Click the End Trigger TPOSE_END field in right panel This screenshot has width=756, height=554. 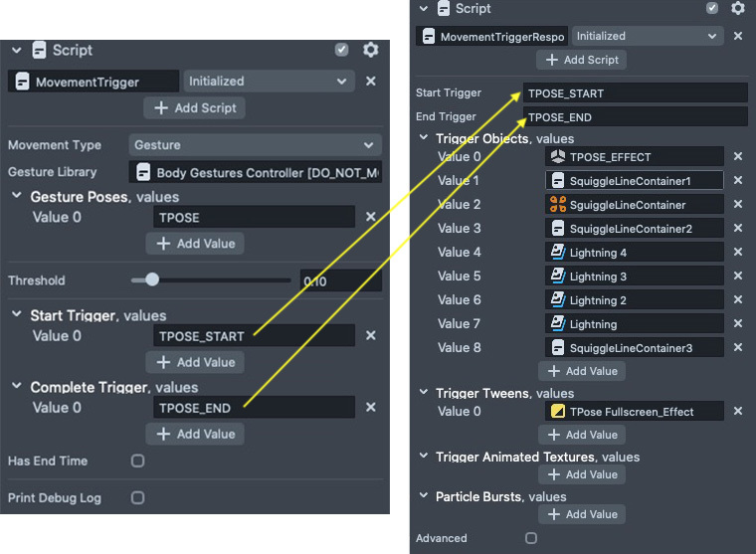(x=635, y=116)
